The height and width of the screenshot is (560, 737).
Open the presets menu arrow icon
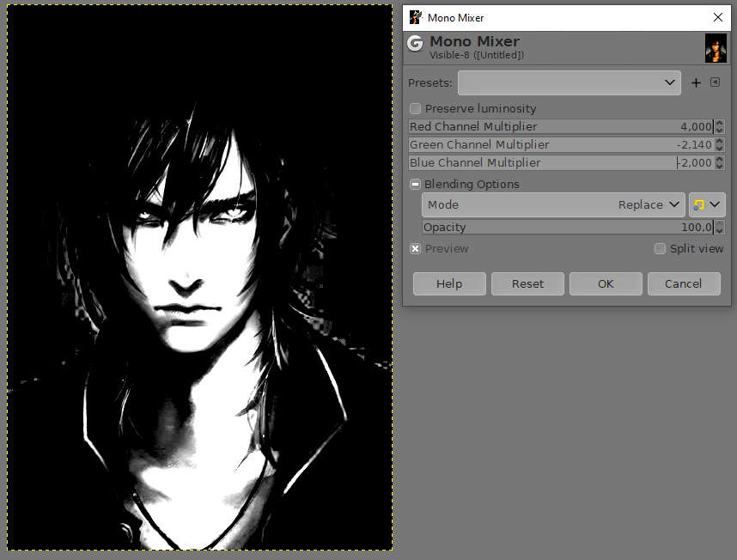[715, 82]
